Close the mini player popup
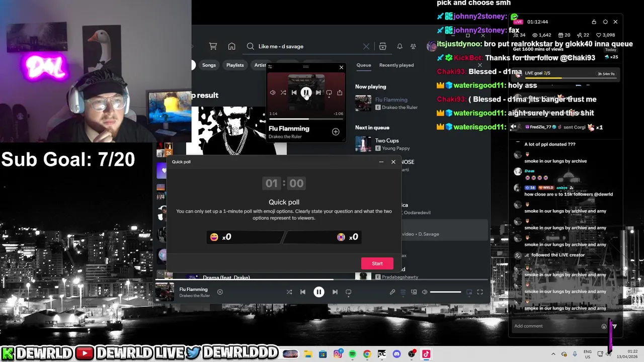Screen dimensions: 644x362 tap(341, 67)
